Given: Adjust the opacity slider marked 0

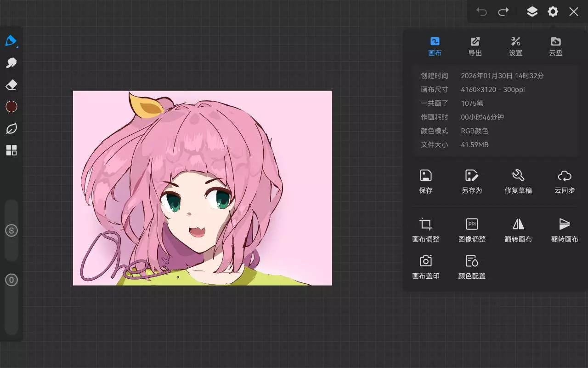Looking at the screenshot, I should pyautogui.click(x=11, y=280).
